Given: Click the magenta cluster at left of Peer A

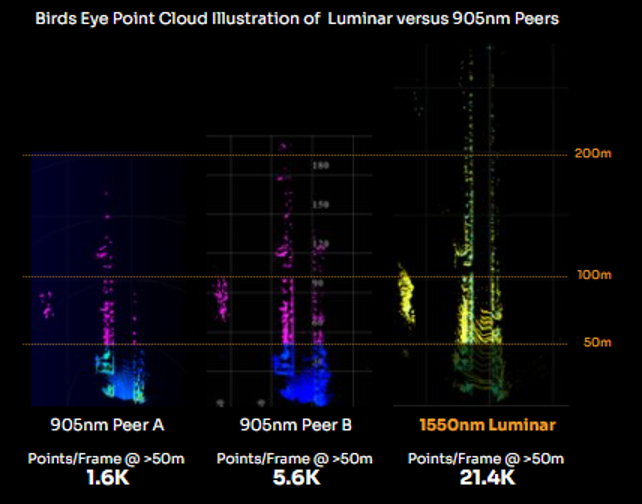Looking at the screenshot, I should click(46, 303).
